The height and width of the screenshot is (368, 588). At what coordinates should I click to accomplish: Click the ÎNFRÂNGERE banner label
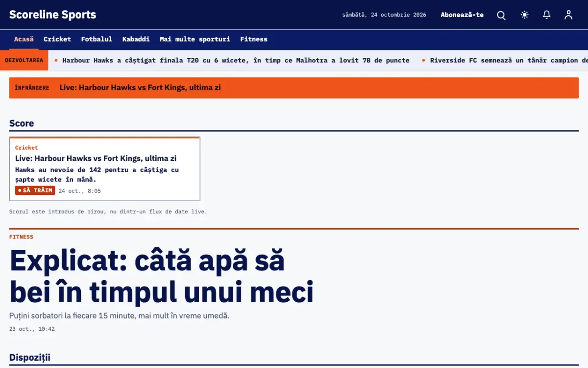point(32,88)
